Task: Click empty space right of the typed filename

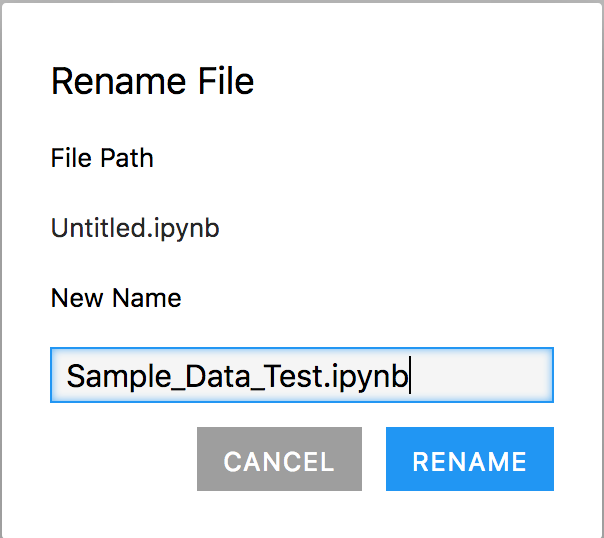Action: tap(482, 375)
